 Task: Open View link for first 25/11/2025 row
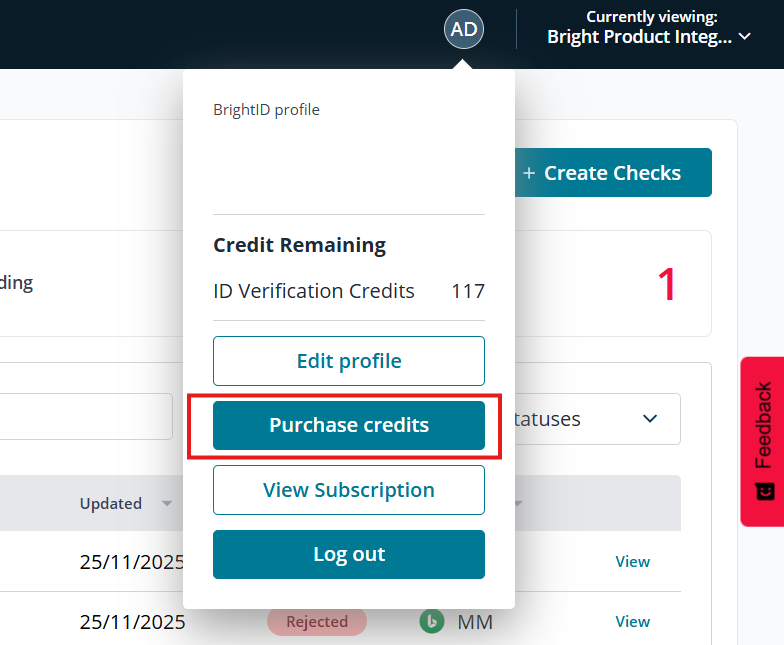(x=632, y=562)
